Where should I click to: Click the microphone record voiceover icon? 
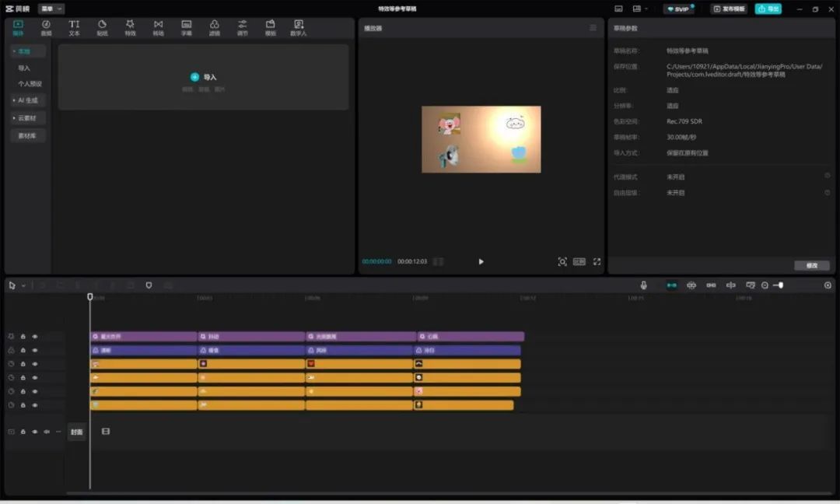643,285
